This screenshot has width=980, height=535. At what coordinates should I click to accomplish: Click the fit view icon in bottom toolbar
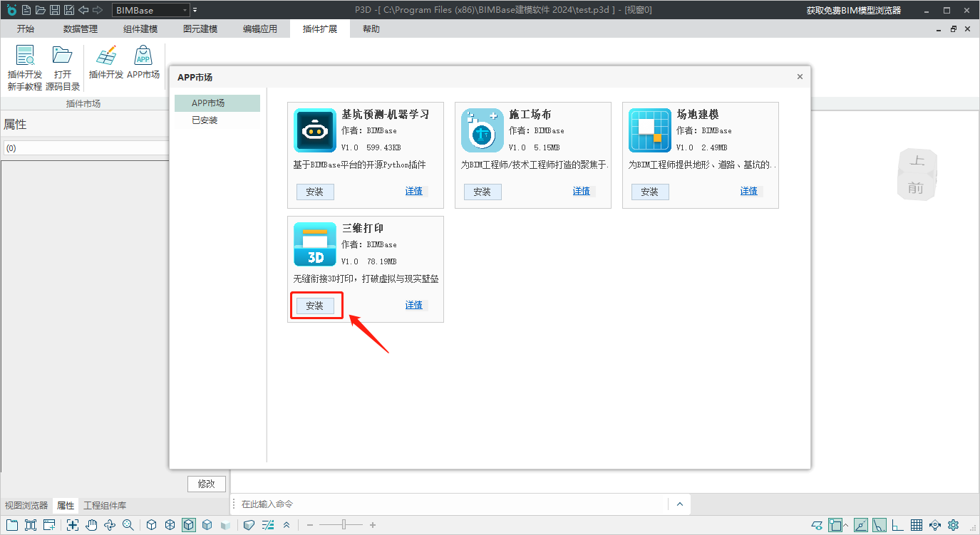point(73,525)
